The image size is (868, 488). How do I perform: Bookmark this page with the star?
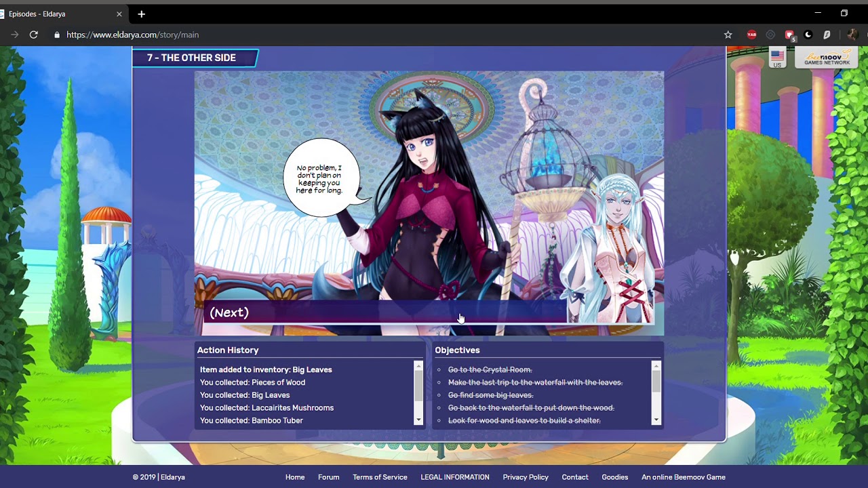coord(728,35)
